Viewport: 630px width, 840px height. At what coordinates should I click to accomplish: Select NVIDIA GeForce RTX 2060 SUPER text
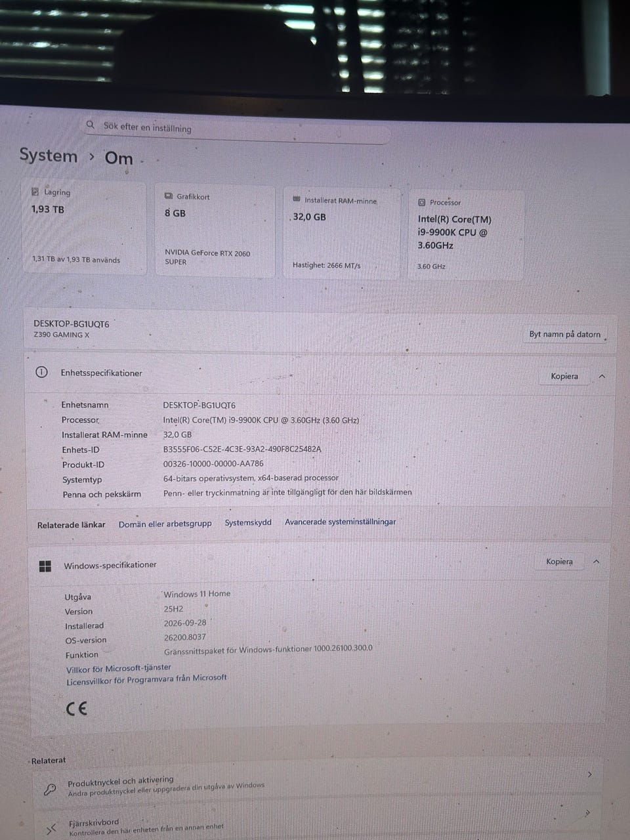[x=207, y=257]
